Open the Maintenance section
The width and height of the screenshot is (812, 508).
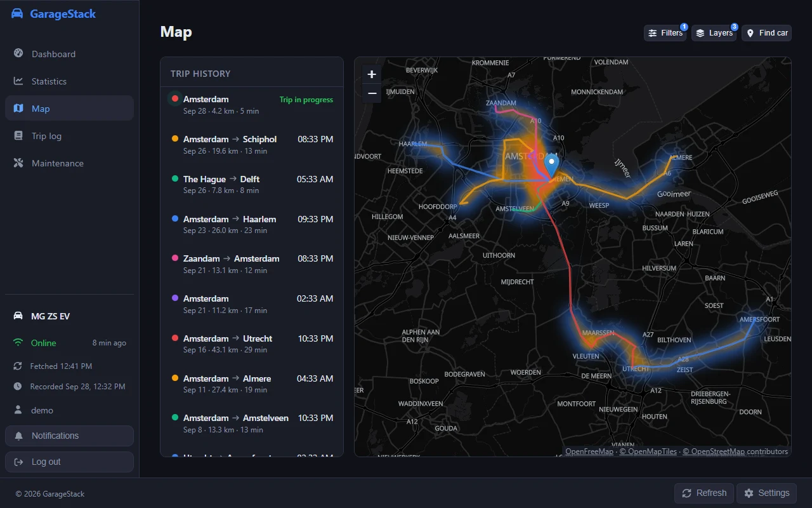[x=69, y=163]
